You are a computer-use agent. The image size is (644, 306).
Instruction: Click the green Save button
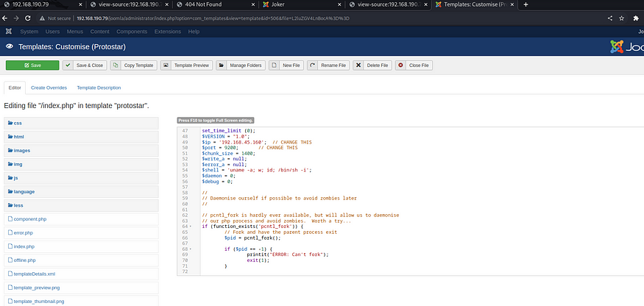click(32, 65)
